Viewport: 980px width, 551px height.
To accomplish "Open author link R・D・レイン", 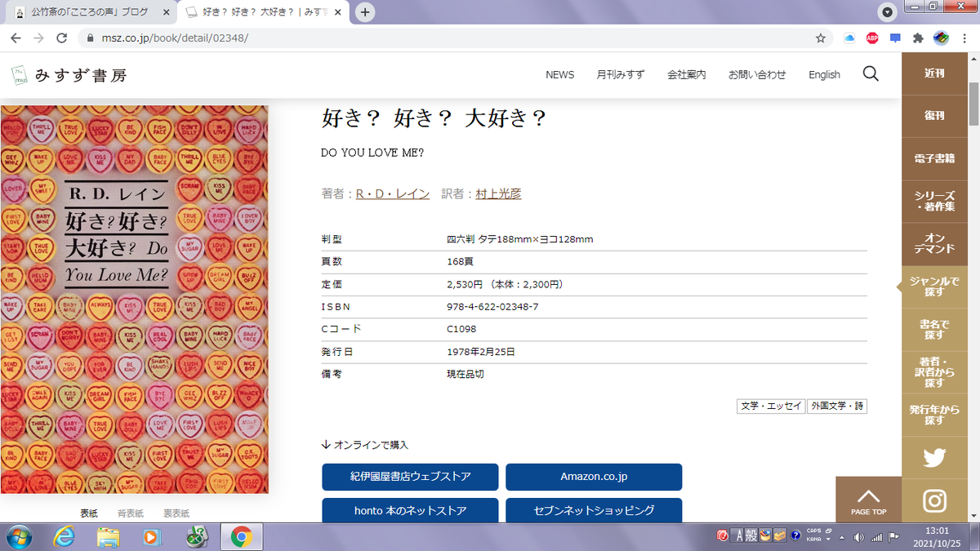I will click(393, 193).
